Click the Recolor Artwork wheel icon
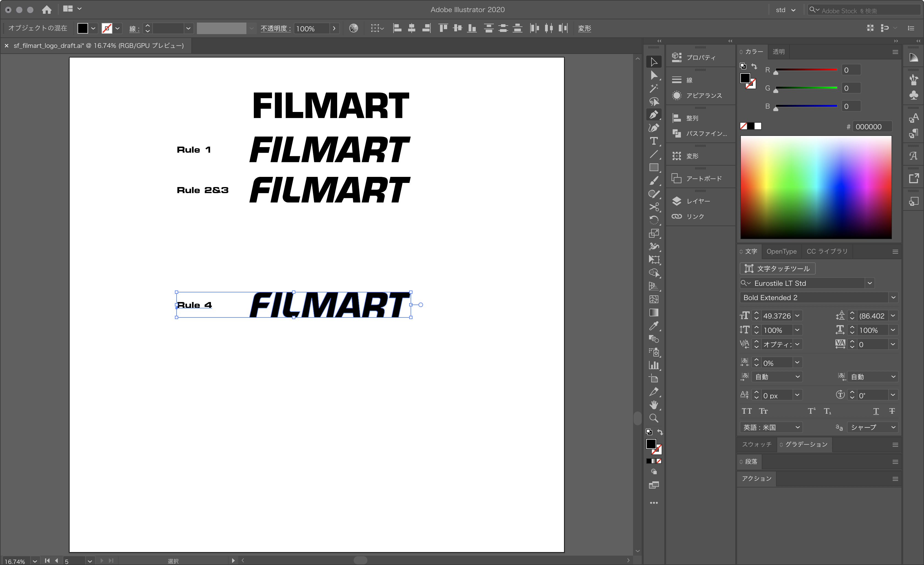The width and height of the screenshot is (924, 565). click(x=353, y=28)
